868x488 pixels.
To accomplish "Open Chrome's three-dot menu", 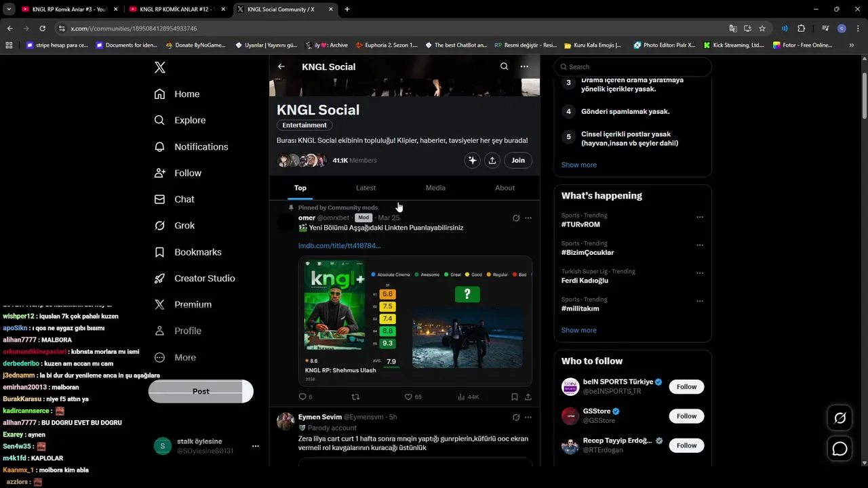I will coord(856,28).
